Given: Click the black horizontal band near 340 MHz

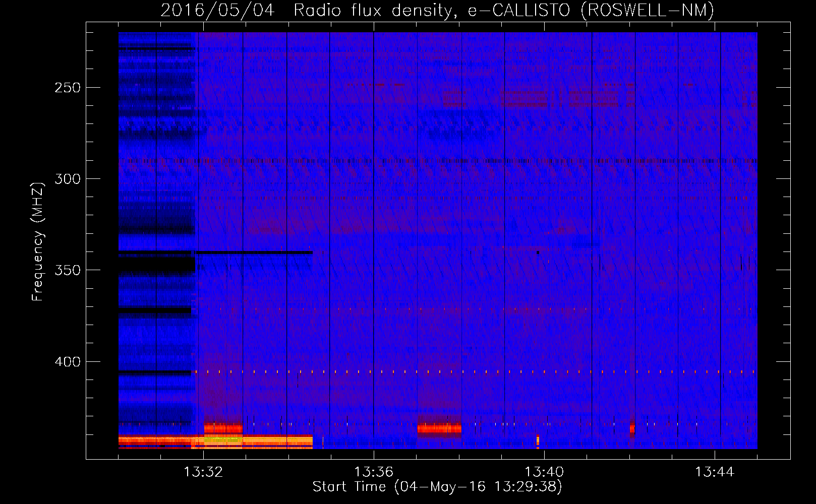Looking at the screenshot, I should coord(215,252).
